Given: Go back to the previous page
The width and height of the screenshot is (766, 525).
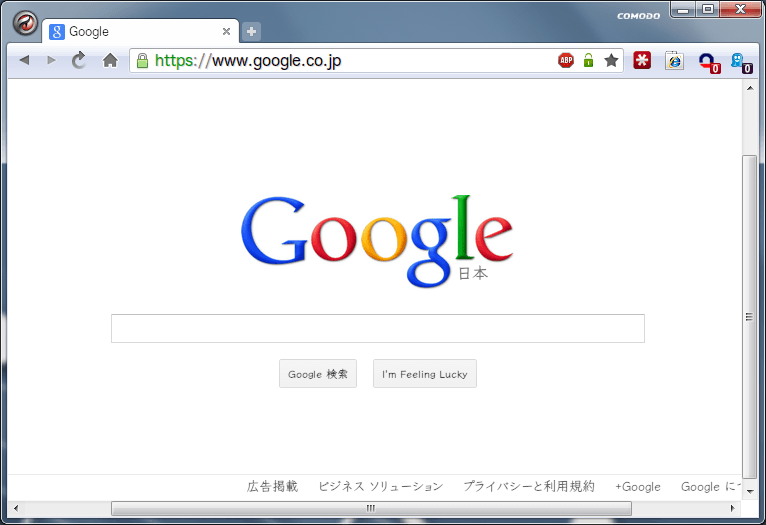Looking at the screenshot, I should [x=24, y=60].
